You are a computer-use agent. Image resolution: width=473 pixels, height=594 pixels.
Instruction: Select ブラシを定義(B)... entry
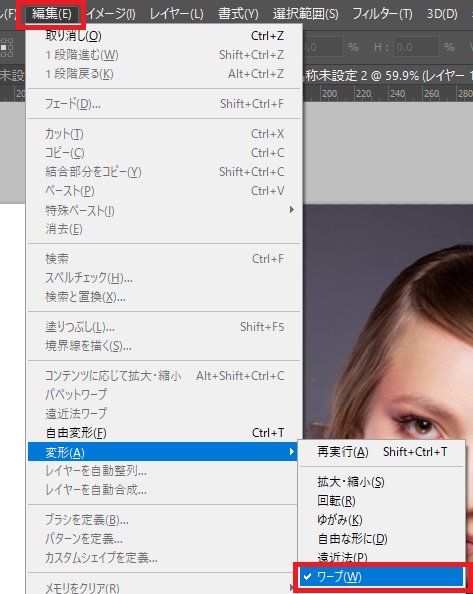(163, 520)
